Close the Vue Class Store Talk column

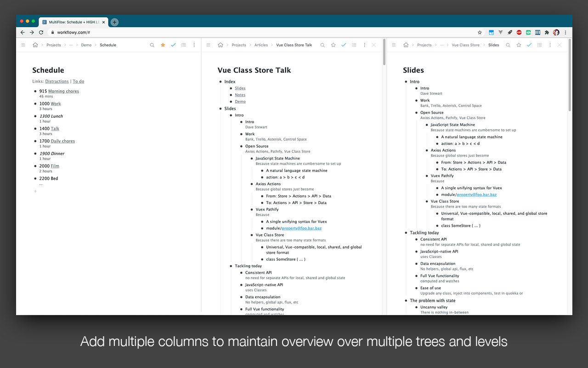pos(374,45)
